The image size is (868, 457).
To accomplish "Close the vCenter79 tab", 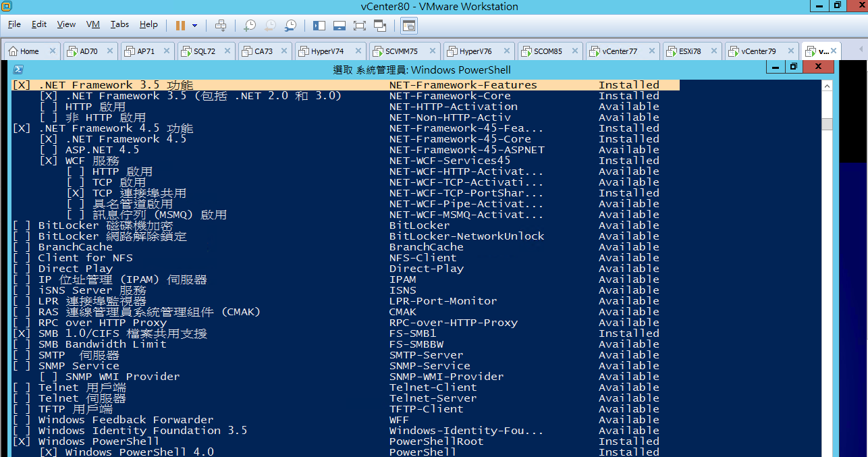I will point(790,51).
